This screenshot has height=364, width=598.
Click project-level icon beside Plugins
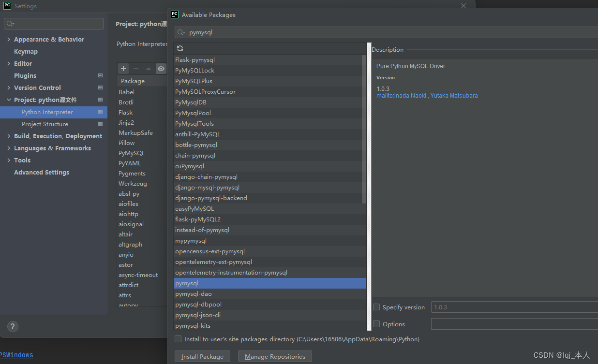(100, 75)
